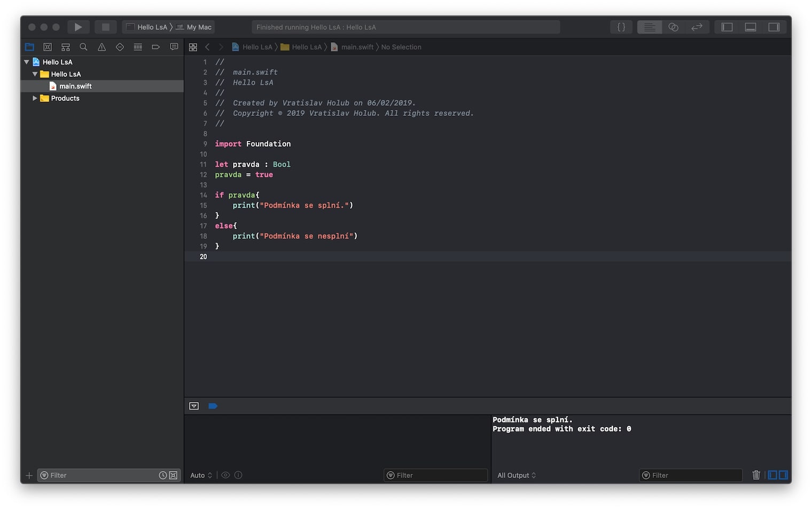Toggle the Navigator panel visibility
The height and width of the screenshot is (509, 812).
727,27
